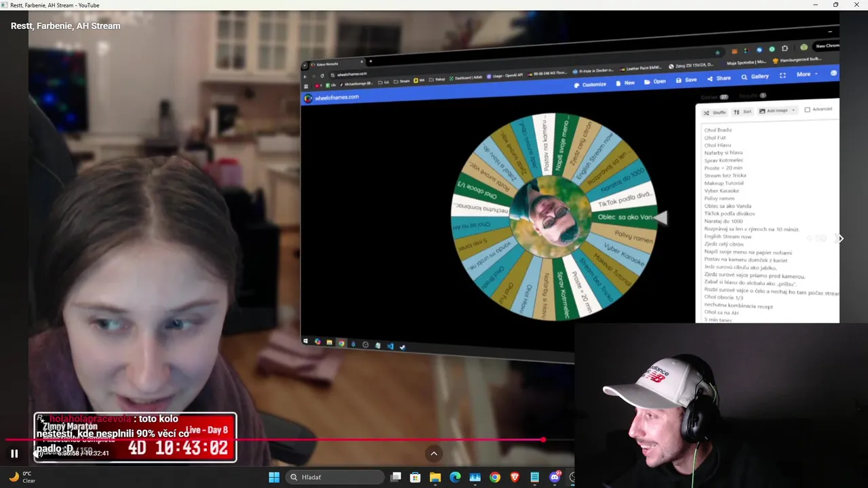Screen dimensions: 868x488
Task: Switch to the Results tab
Action: coord(753,96)
